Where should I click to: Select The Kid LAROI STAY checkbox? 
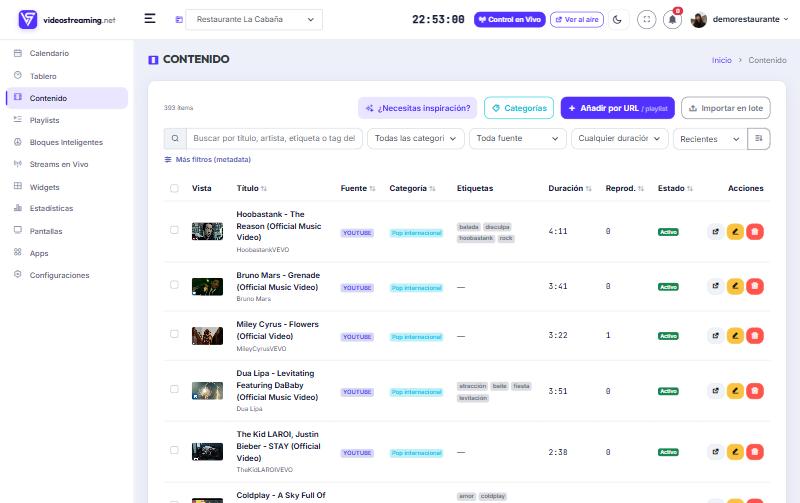pos(174,450)
